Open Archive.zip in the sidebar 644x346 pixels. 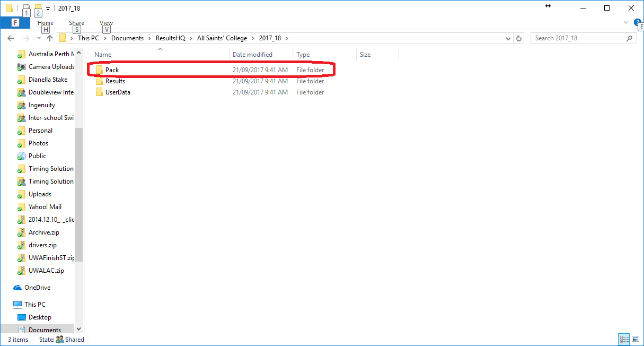39,232
